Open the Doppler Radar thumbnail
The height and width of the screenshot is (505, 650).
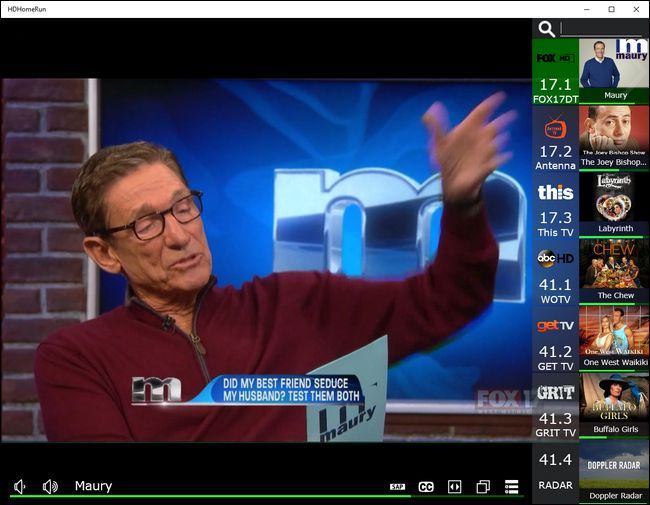pos(614,465)
